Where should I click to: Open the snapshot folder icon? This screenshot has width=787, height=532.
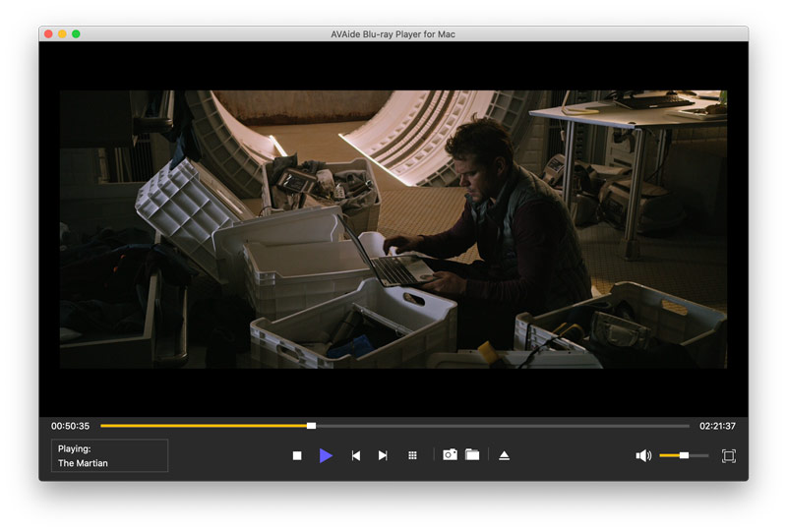pos(472,454)
